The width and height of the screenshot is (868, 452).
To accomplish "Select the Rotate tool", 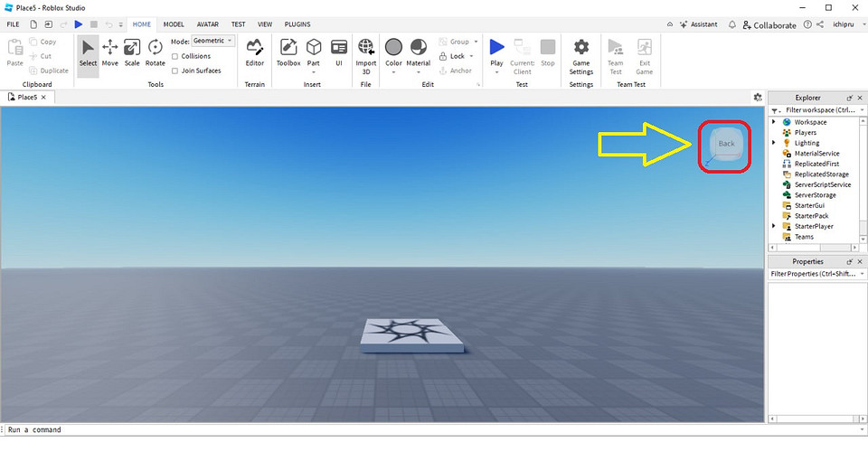I will pos(156,52).
